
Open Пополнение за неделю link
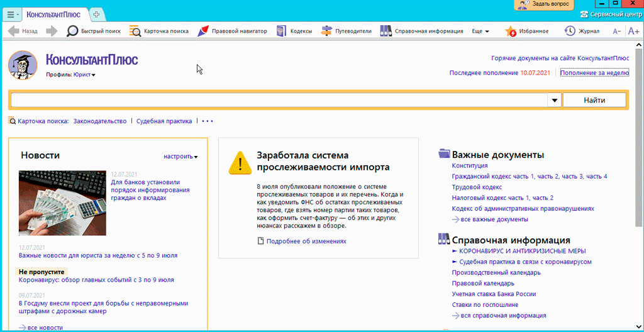594,73
